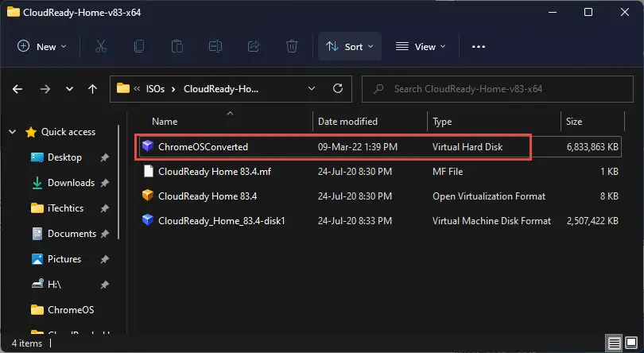This screenshot has height=353, width=644.
Task: Click the 09-Mar-22 1:39 PM date cell
Action: click(x=357, y=147)
